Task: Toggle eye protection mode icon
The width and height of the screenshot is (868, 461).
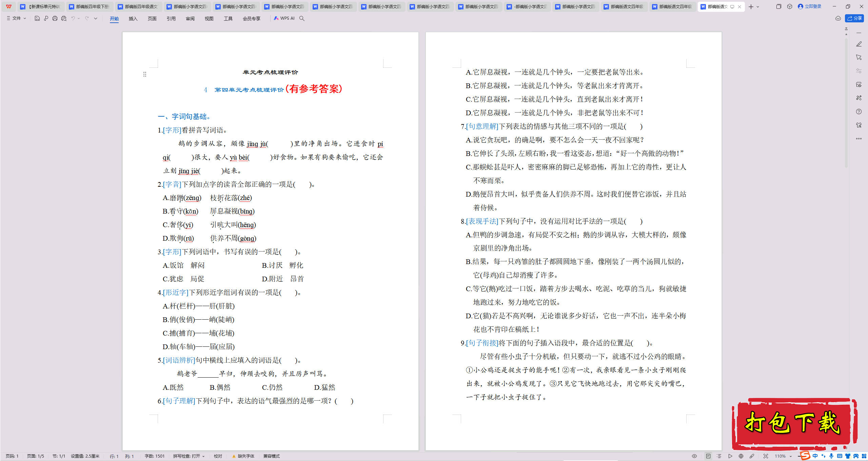Action: click(694, 456)
